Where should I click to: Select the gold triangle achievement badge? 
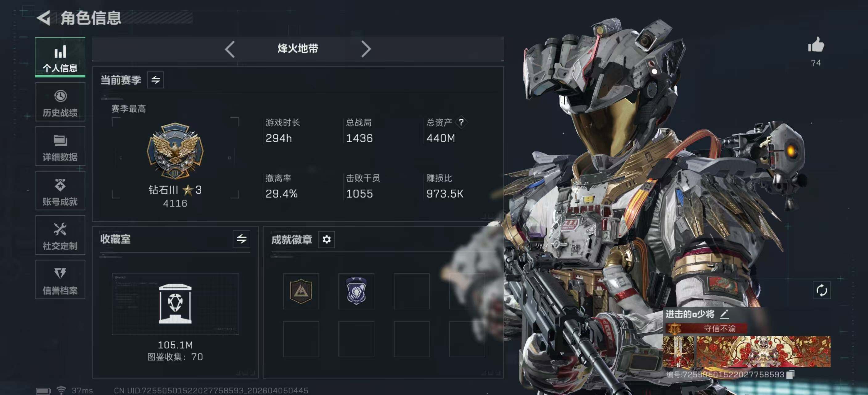tap(301, 291)
